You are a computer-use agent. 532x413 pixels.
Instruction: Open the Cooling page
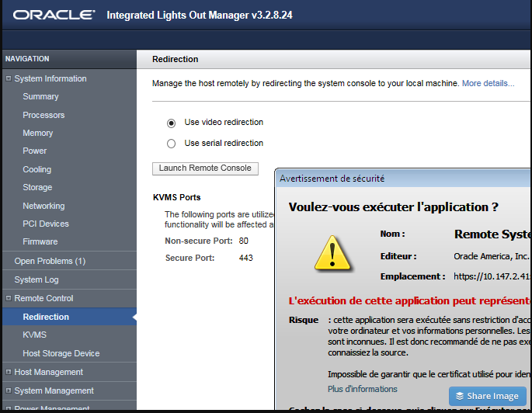[x=37, y=169]
